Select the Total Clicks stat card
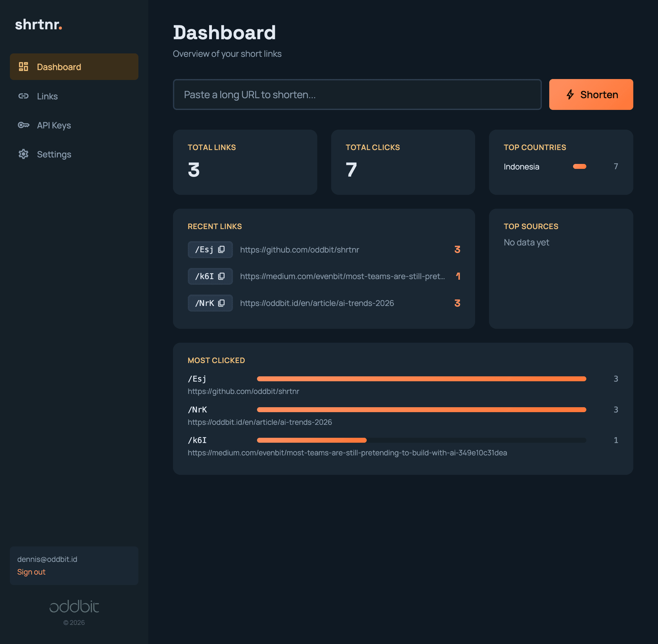The image size is (658, 644). pos(403,162)
